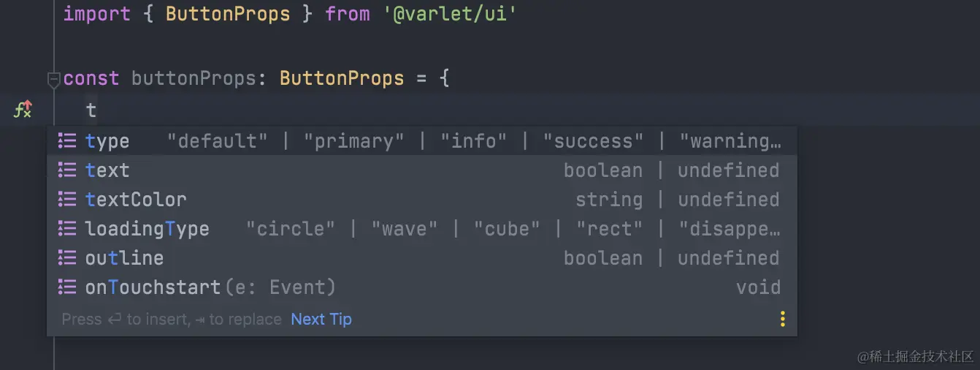
Task: Click the fx gutter icon beside line
Action: [x=23, y=110]
